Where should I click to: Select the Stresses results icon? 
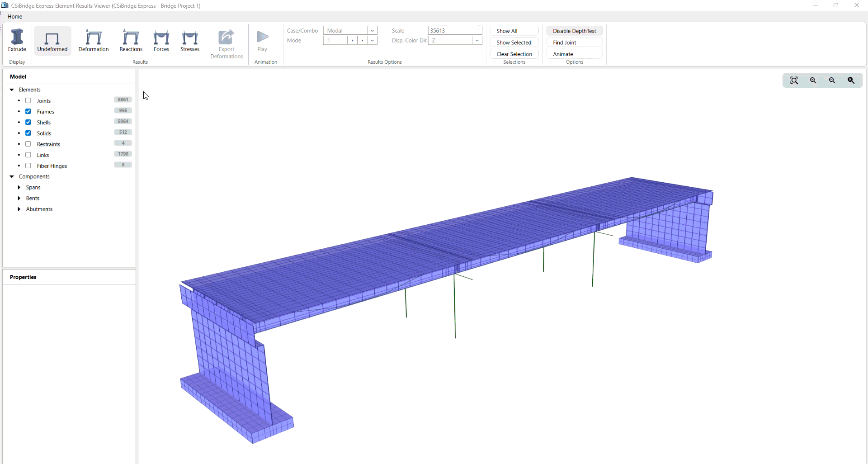[x=190, y=40]
